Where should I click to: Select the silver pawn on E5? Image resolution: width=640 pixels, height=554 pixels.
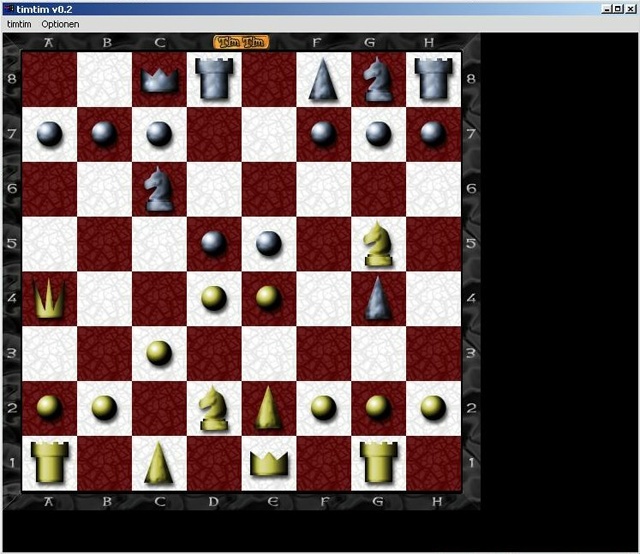(x=269, y=244)
